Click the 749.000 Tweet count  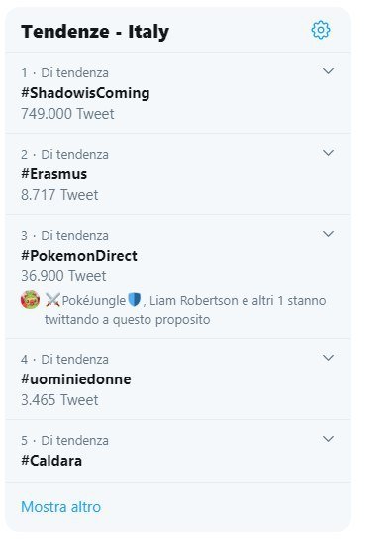(67, 114)
